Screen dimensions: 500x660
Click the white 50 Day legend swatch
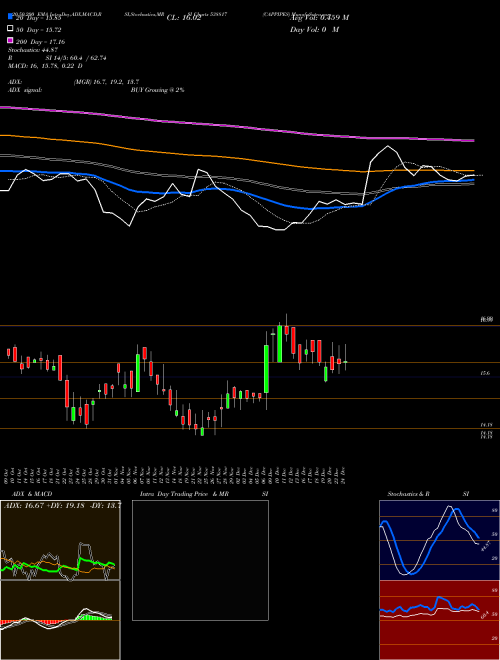coord(11,29)
